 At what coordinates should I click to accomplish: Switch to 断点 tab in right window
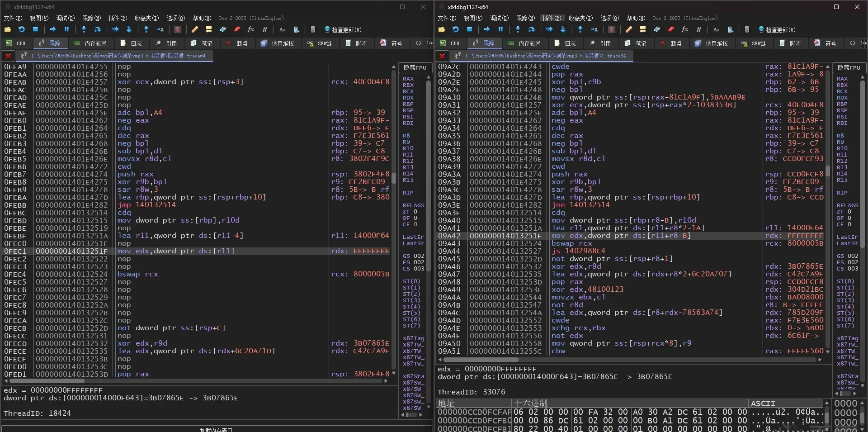pyautogui.click(x=671, y=43)
